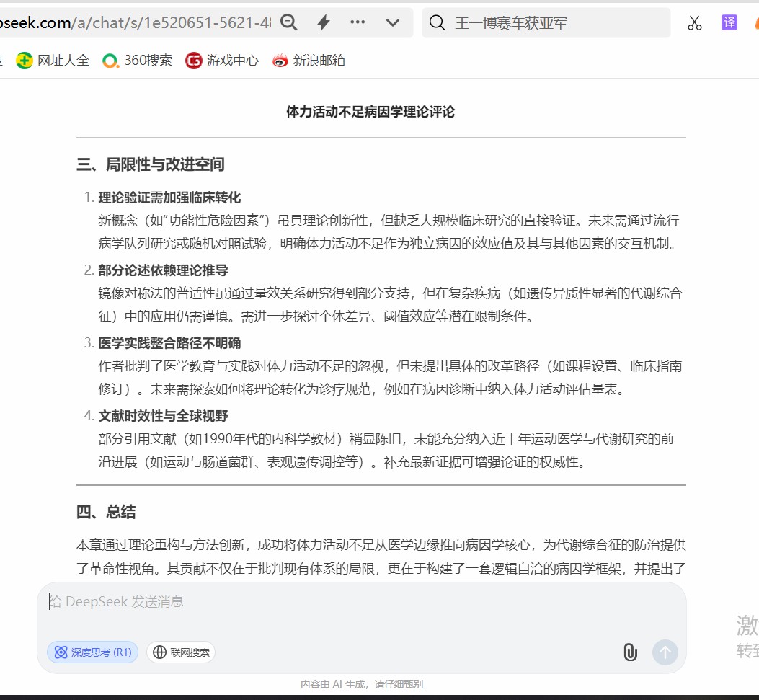The image size is (759, 700).
Task: Click the 体力活动不足病因学理论评论 title
Action: (x=370, y=112)
